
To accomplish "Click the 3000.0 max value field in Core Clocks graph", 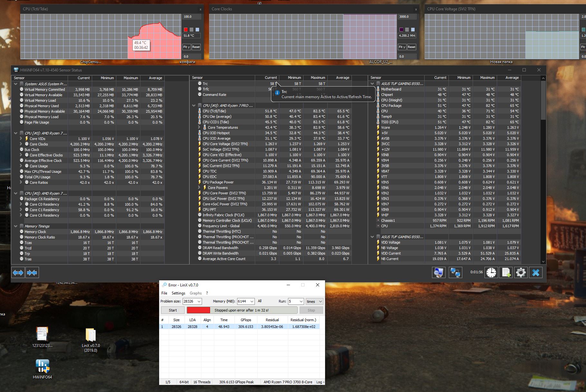I will coord(407,17).
